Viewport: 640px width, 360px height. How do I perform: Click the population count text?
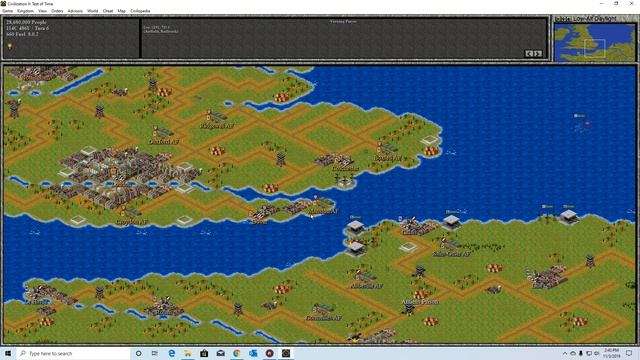pos(26,22)
